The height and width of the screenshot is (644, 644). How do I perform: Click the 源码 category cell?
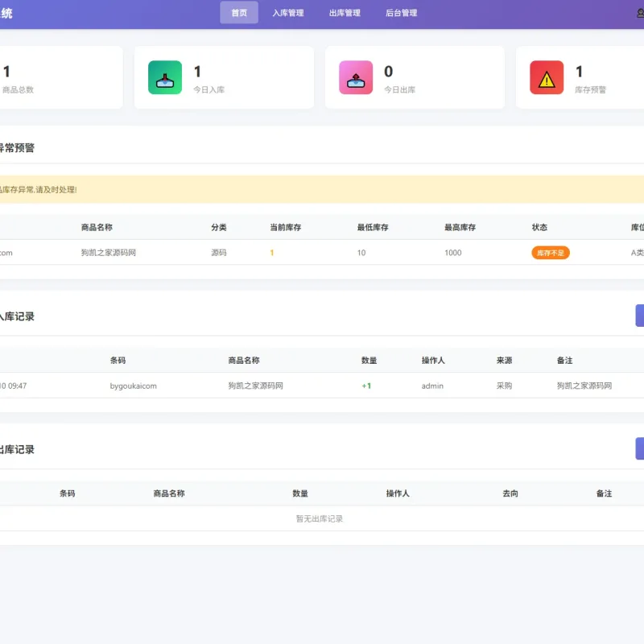[x=219, y=253]
